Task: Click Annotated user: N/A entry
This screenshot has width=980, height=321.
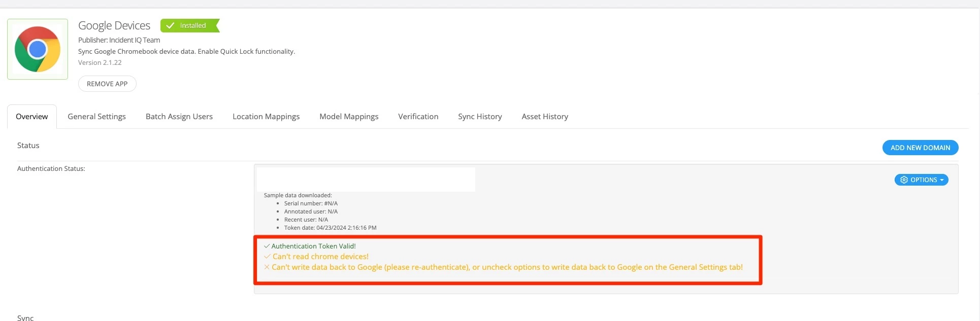Action: 311,211
